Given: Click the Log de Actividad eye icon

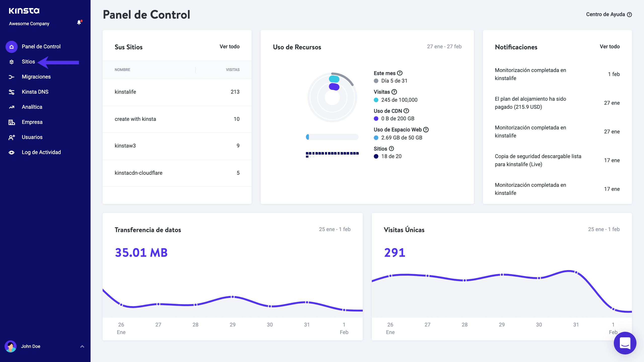Looking at the screenshot, I should [12, 152].
